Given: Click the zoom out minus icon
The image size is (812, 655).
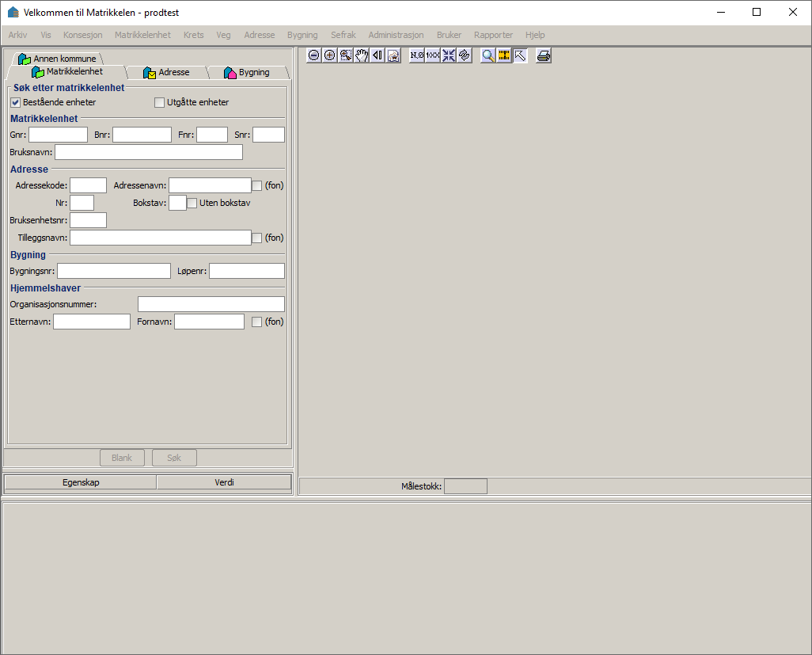Looking at the screenshot, I should [314, 55].
